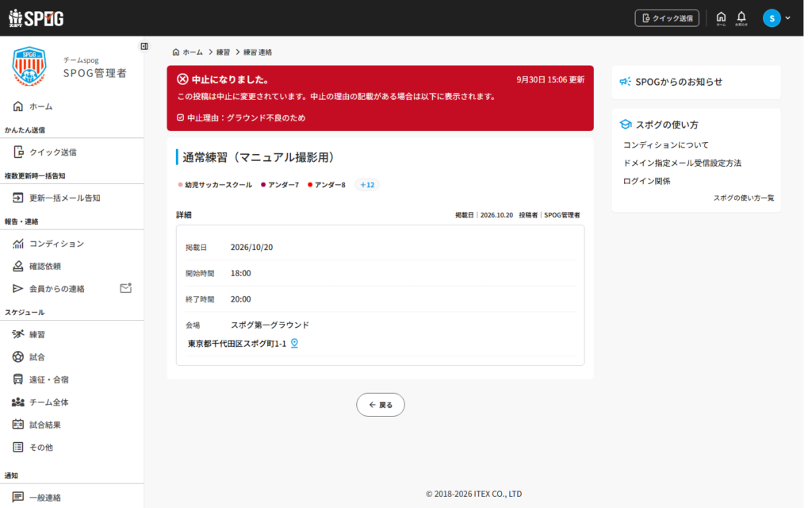Screen dimensions: 812x508
Task: Open ログイン関係 help link
Action: point(646,181)
